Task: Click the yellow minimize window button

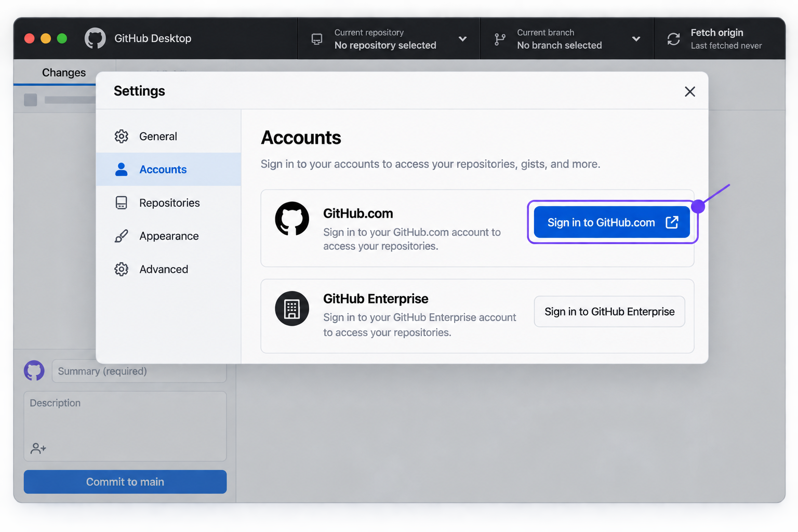Action: pyautogui.click(x=46, y=38)
